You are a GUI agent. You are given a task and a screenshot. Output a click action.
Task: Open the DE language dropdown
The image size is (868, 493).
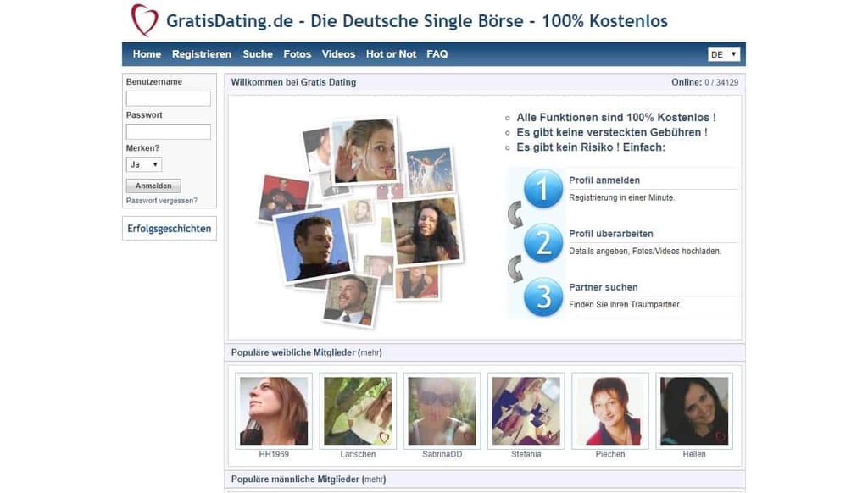pyautogui.click(x=724, y=54)
